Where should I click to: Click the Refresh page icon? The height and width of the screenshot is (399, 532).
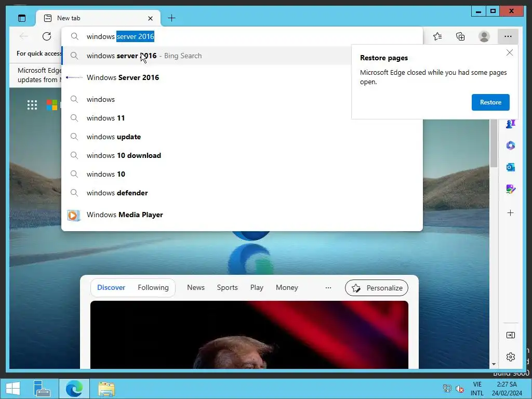click(47, 36)
